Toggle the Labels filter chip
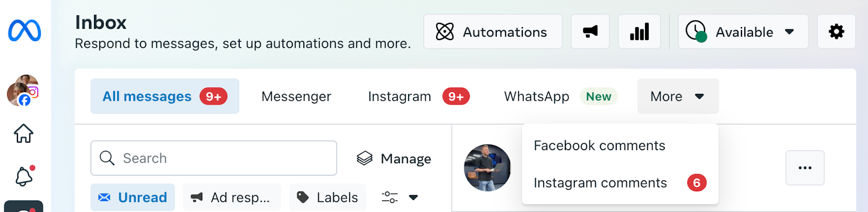Viewport: 868px width, 212px height. [x=328, y=197]
